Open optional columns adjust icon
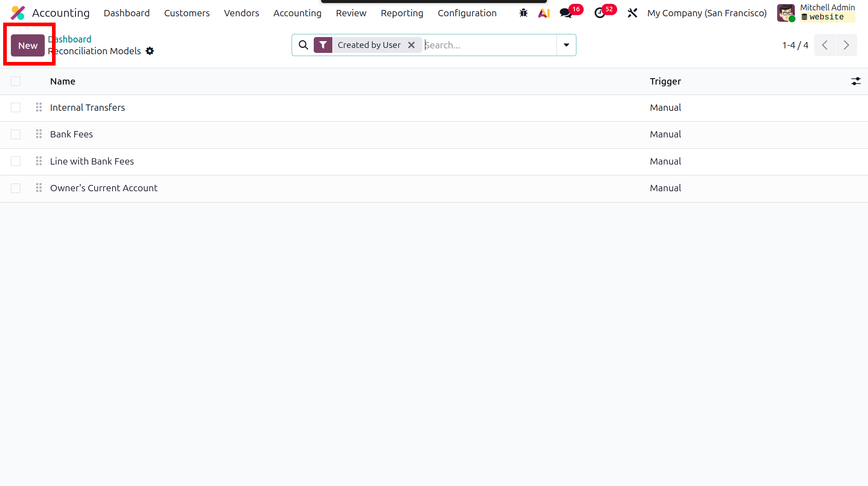The height and width of the screenshot is (486, 868). (856, 81)
